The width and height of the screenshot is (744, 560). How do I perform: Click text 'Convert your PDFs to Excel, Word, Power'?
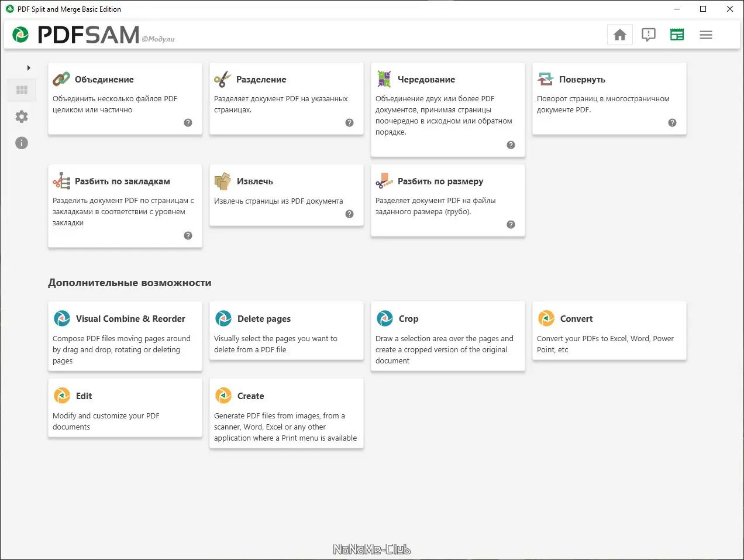click(x=605, y=339)
